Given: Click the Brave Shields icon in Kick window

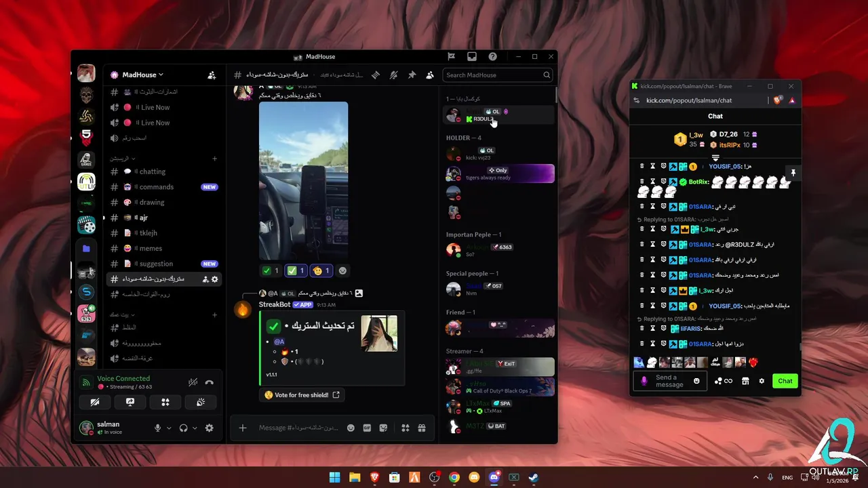Looking at the screenshot, I should tap(777, 100).
